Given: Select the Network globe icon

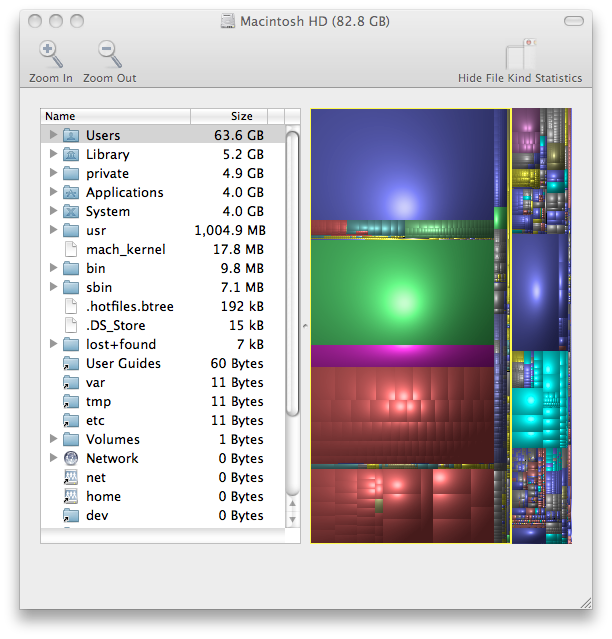Looking at the screenshot, I should coord(71,458).
